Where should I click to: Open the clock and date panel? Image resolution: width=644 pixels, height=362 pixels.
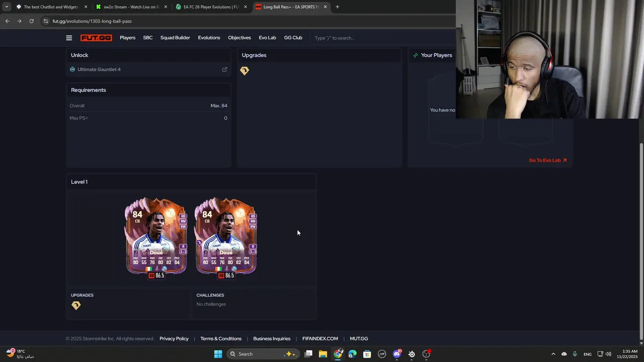tap(627, 354)
